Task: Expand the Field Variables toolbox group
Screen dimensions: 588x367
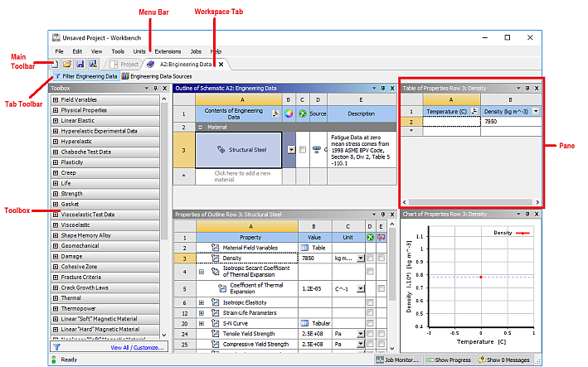Action: coord(56,100)
